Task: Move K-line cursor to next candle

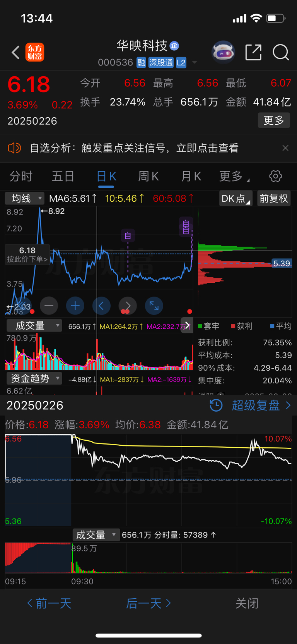Action: [128, 306]
